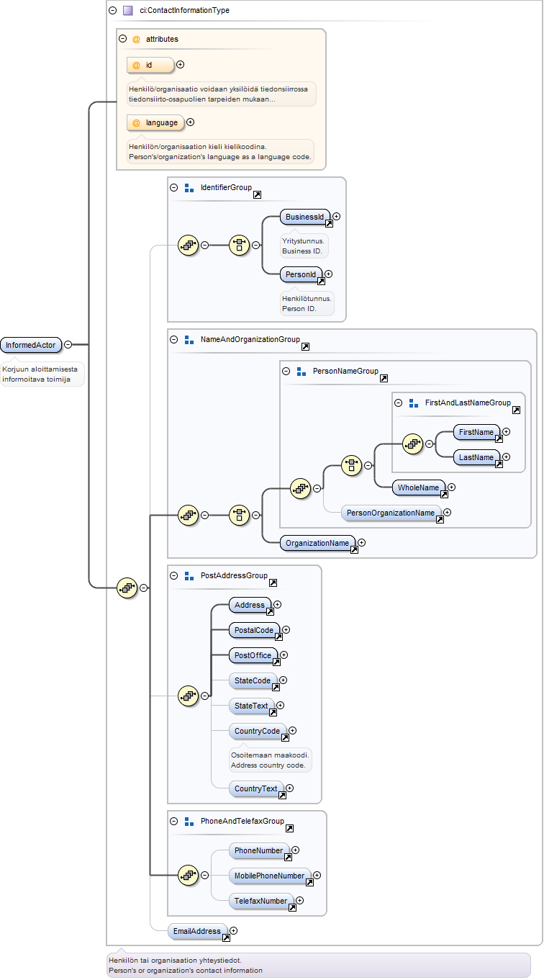
Task: Click 'Korjuun aloittamisesta informoitava toimija' note
Action: coord(42,374)
